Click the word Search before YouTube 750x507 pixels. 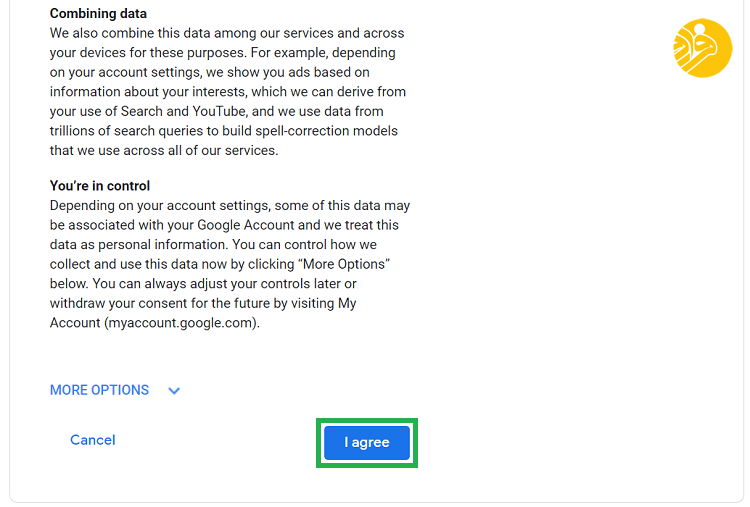tap(142, 111)
